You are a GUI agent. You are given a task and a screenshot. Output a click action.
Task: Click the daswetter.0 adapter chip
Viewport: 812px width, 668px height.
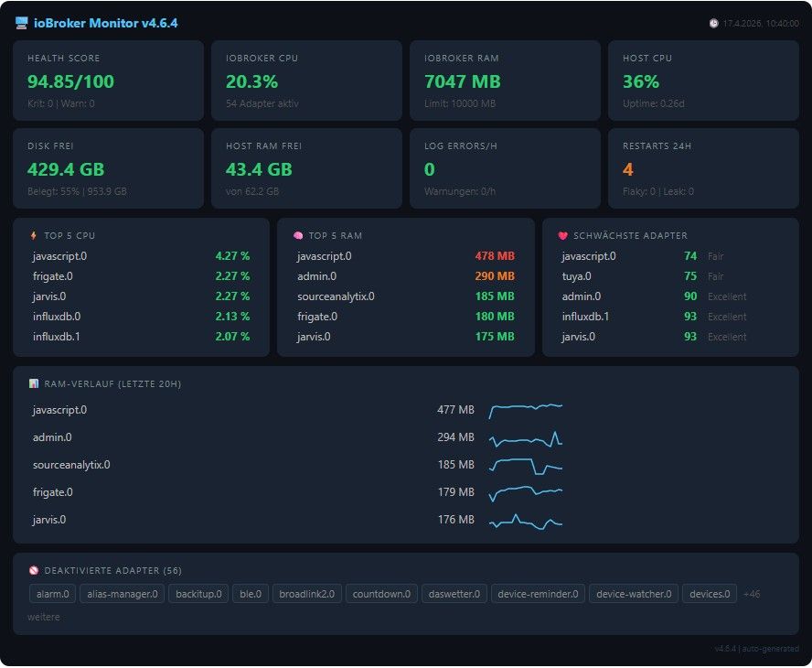click(x=454, y=594)
